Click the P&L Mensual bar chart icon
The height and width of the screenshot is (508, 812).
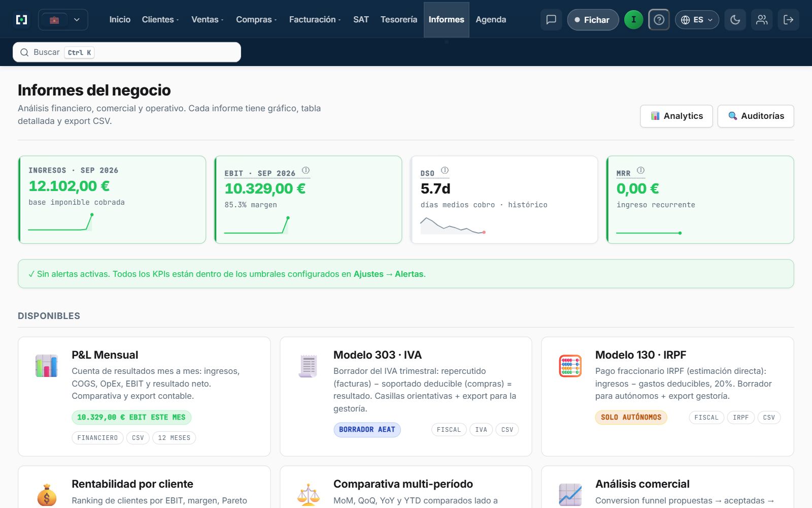coord(47,366)
